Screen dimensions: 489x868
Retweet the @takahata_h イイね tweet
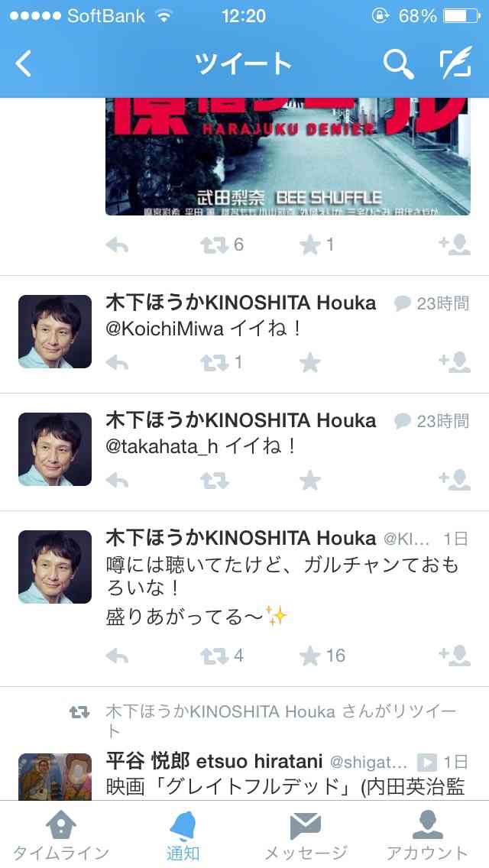coord(214,481)
